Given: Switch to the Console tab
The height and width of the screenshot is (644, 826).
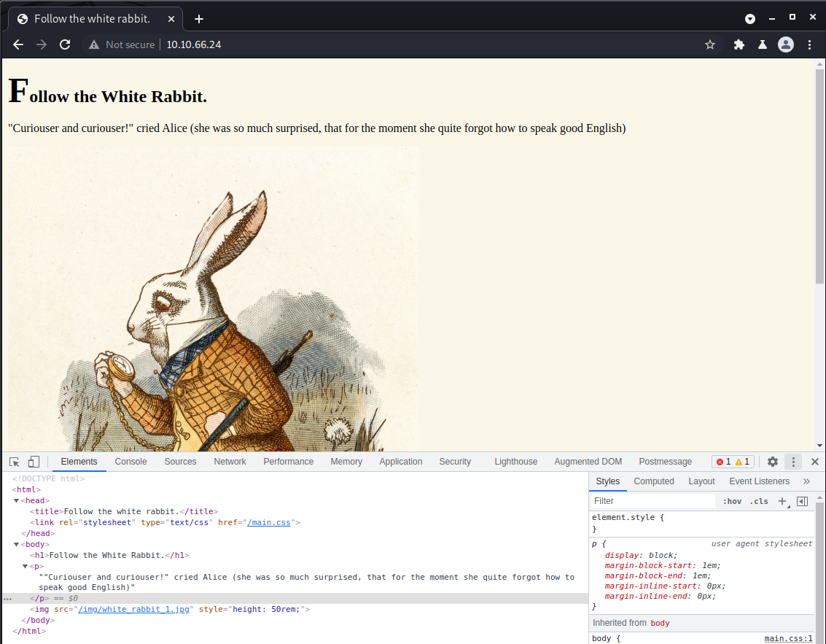Looking at the screenshot, I should 130,462.
